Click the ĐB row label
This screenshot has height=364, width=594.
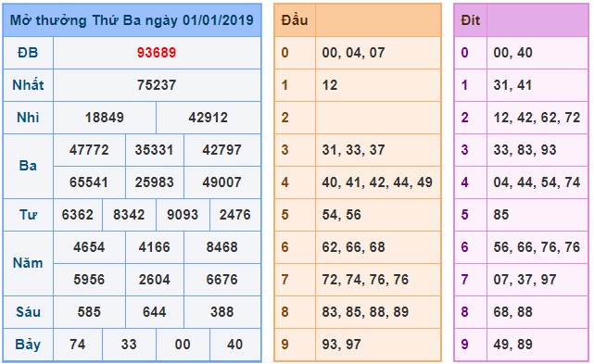tap(28, 53)
